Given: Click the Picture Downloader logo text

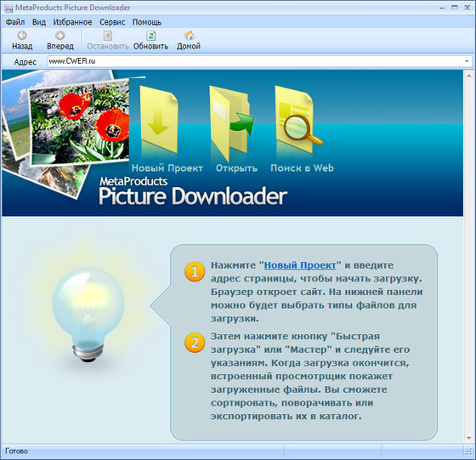Looking at the screenshot, I should click(193, 196).
